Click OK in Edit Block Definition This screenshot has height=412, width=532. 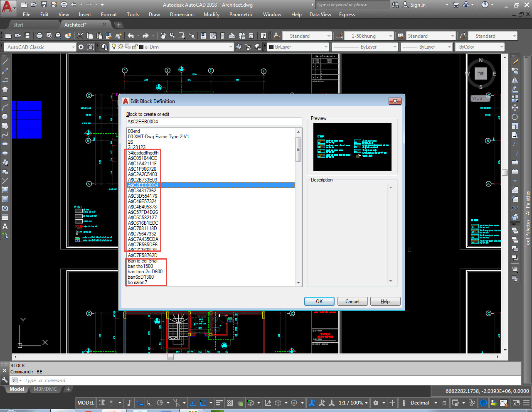[x=319, y=302]
